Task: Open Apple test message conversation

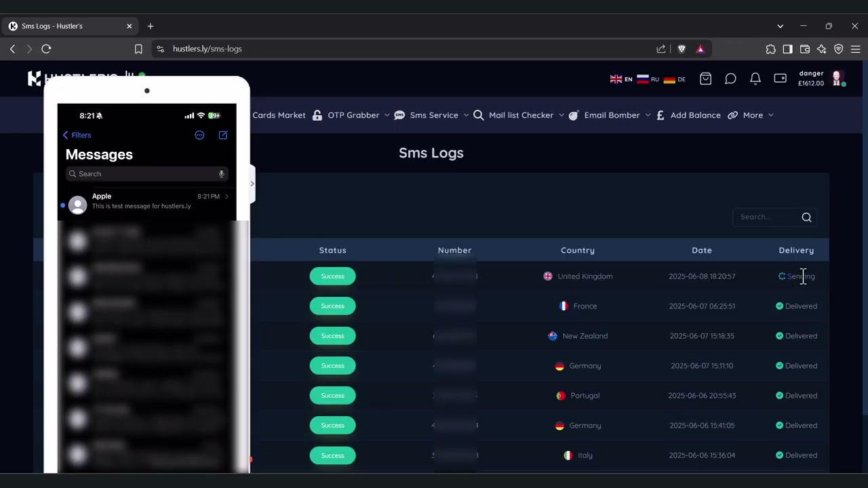Action: click(x=146, y=201)
